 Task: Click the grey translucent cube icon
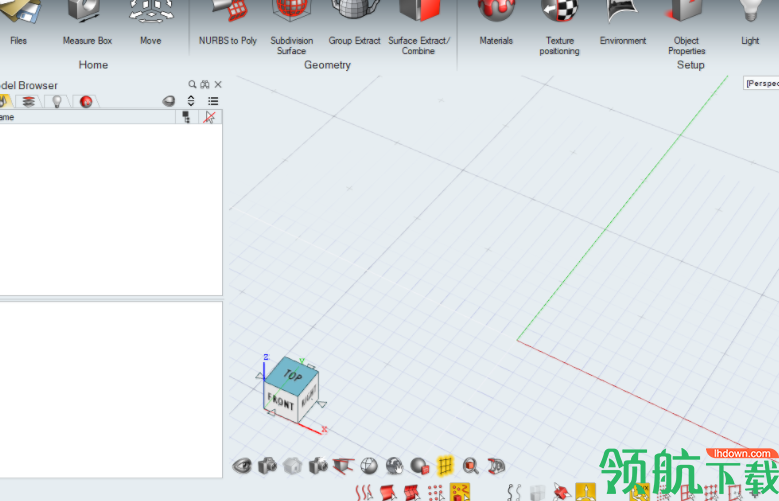[x=538, y=493]
